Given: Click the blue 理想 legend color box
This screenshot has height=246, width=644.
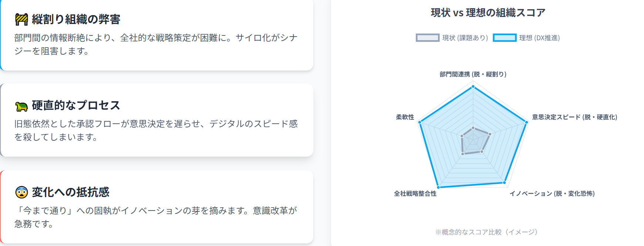Looking at the screenshot, I should [x=505, y=38].
